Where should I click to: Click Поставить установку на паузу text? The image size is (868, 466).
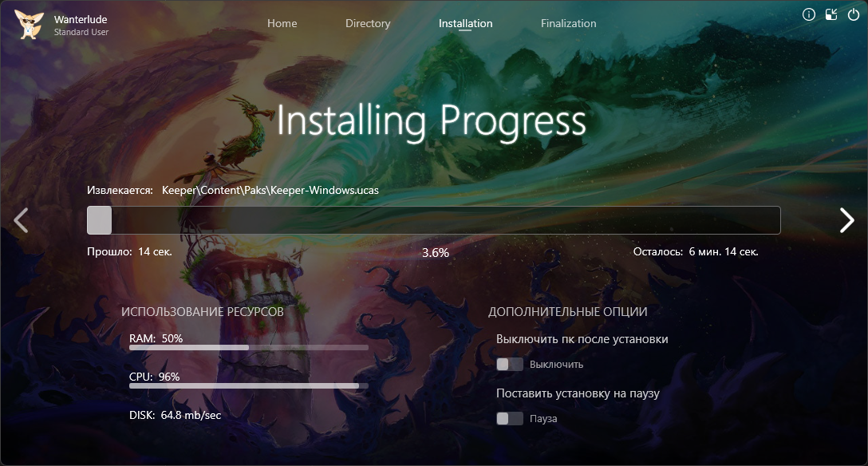[578, 393]
